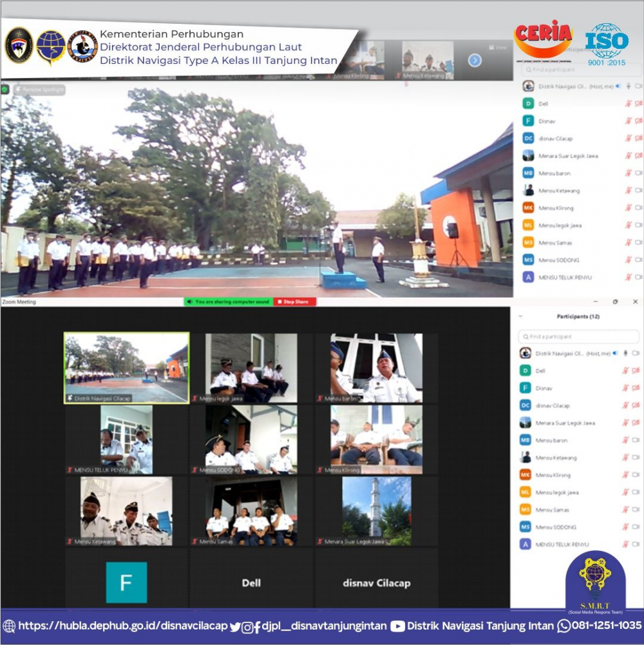Click Mensu baron's muted mic in Participants (12) panel
The image size is (644, 645).
click(x=625, y=440)
